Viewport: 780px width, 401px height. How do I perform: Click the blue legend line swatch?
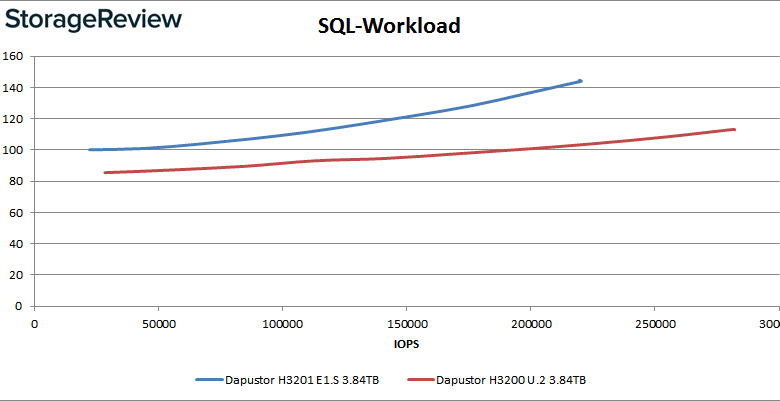pos(209,380)
